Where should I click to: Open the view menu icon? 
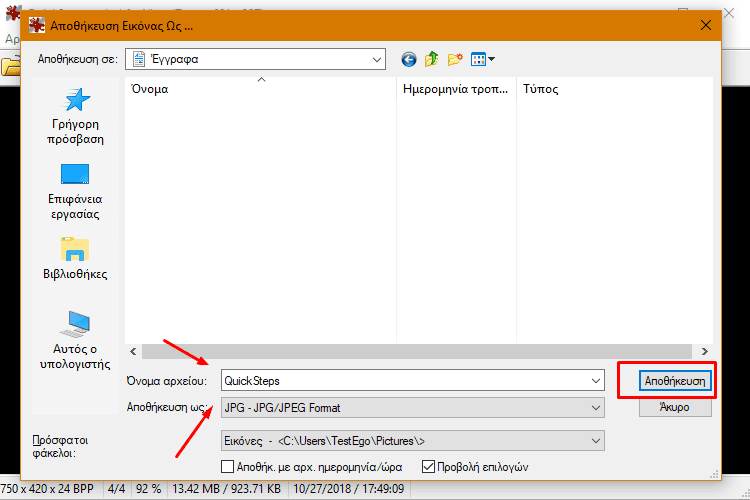coord(483,59)
